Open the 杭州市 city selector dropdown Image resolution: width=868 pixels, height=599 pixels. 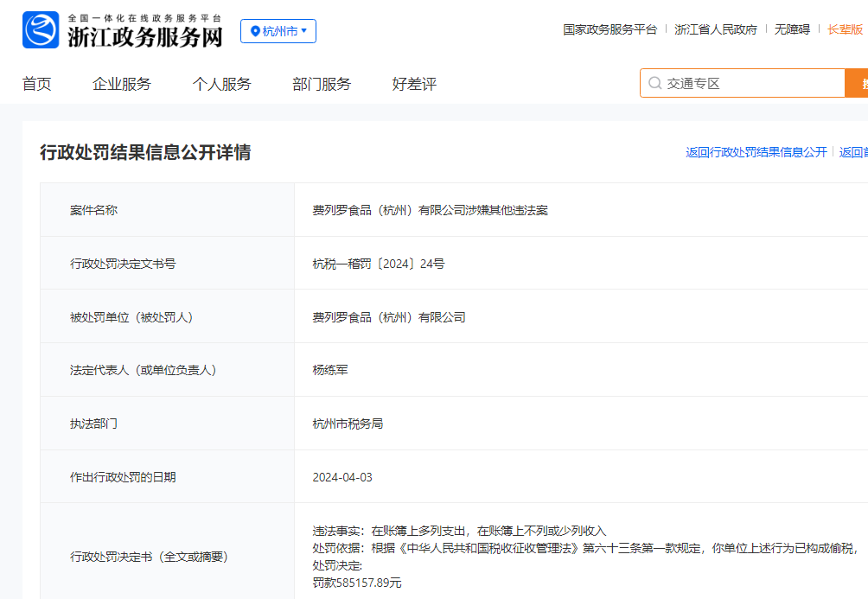[x=278, y=31]
